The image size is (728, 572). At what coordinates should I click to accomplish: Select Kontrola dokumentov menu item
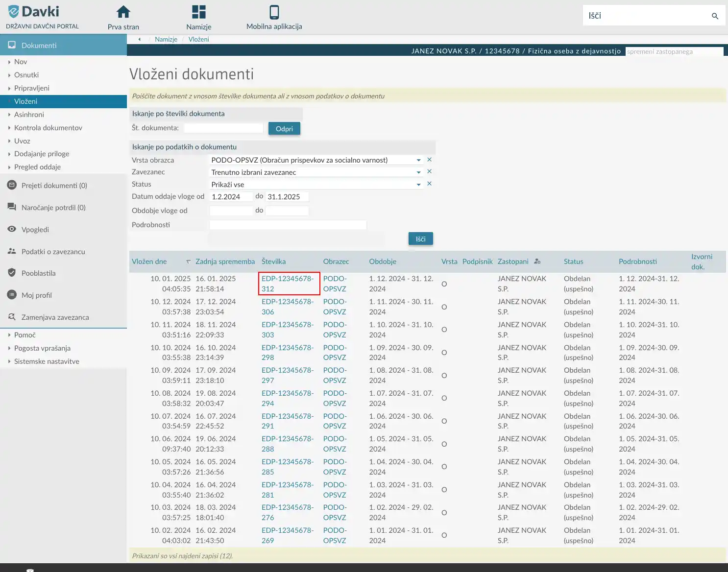pyautogui.click(x=48, y=128)
